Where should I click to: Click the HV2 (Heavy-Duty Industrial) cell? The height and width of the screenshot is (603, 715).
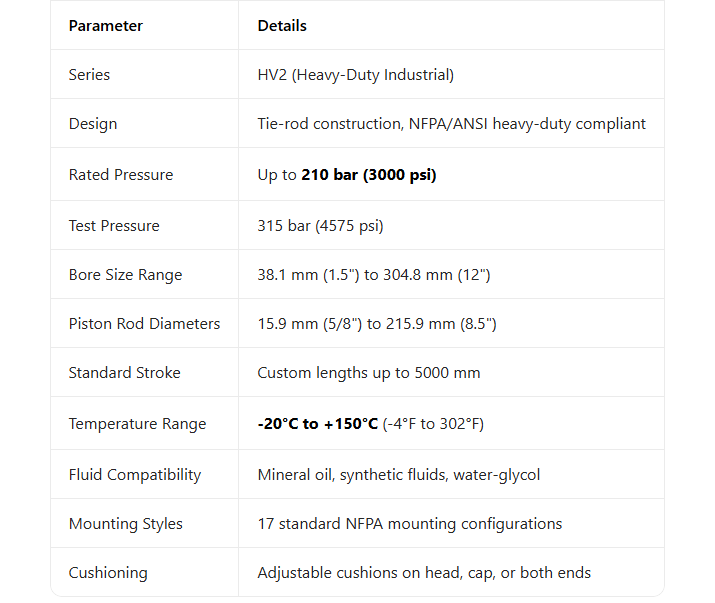coord(355,75)
